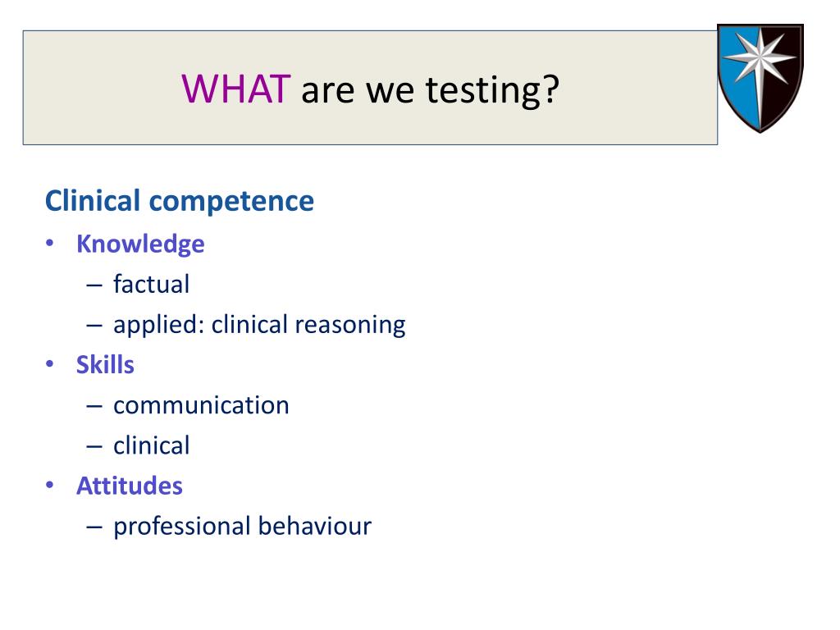Click the white star in the crest
Screen dimensions: 840x630
760,58
